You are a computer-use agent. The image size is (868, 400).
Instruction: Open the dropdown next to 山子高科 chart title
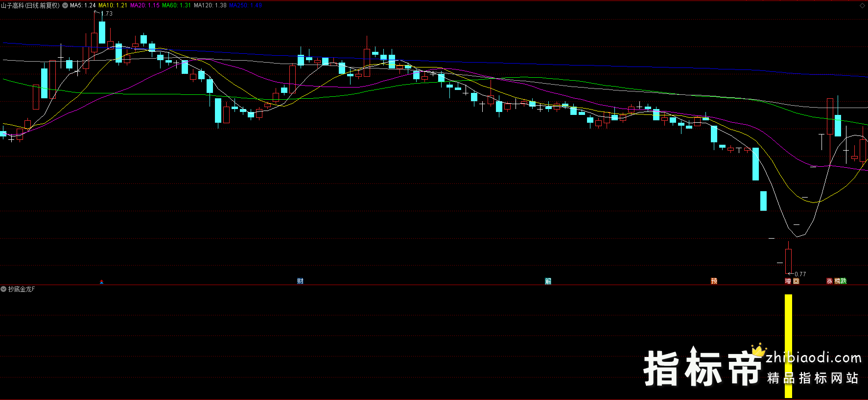pos(65,5)
